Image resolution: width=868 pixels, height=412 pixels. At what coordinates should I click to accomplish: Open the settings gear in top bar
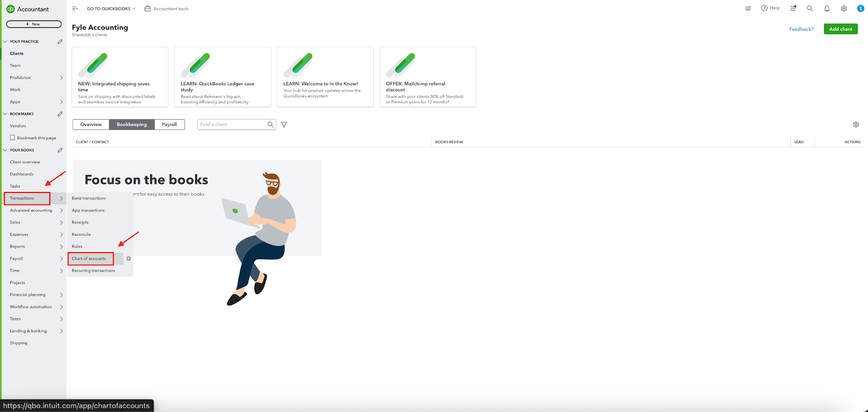(x=844, y=9)
